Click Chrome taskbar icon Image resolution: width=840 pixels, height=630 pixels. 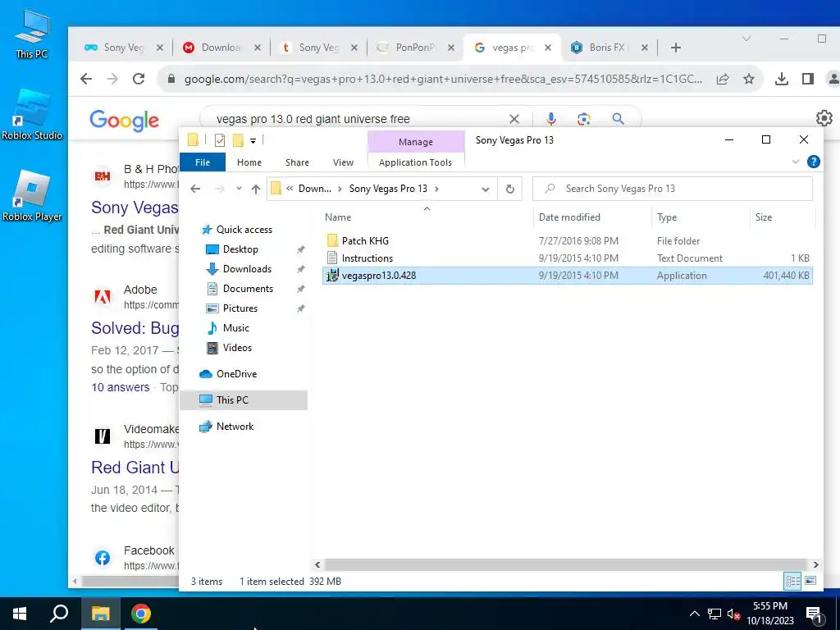pos(141,614)
